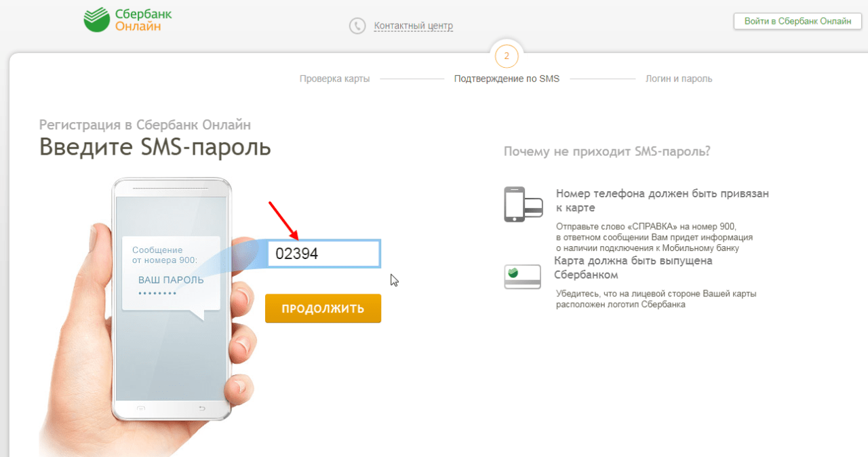Click the step 2 circle indicator
This screenshot has height=457, width=868.
coord(507,56)
